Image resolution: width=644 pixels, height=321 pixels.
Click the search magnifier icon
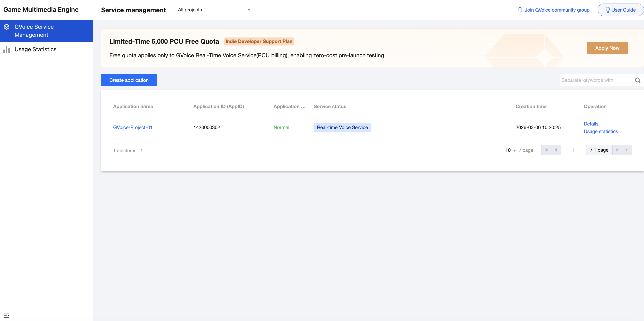(638, 80)
